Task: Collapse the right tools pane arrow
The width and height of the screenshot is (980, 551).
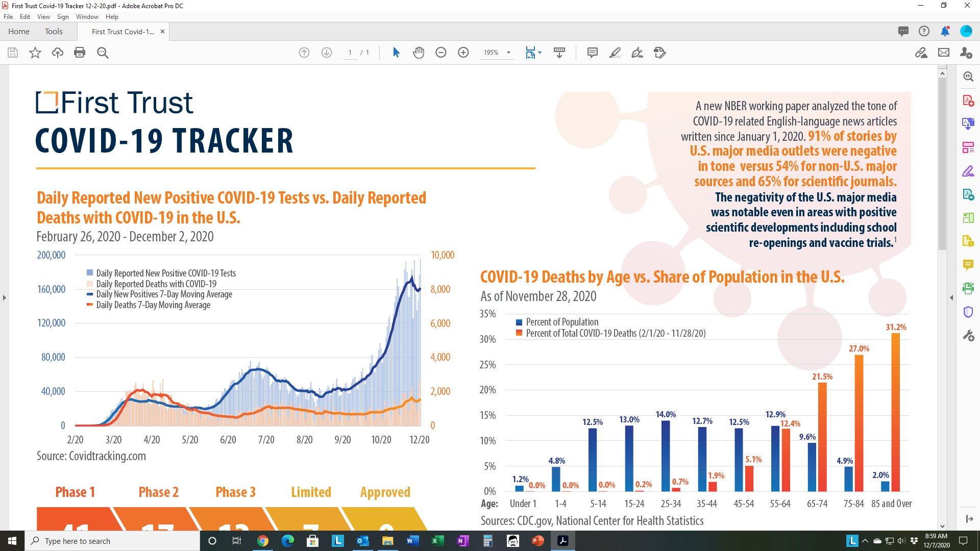Action: 969,519
